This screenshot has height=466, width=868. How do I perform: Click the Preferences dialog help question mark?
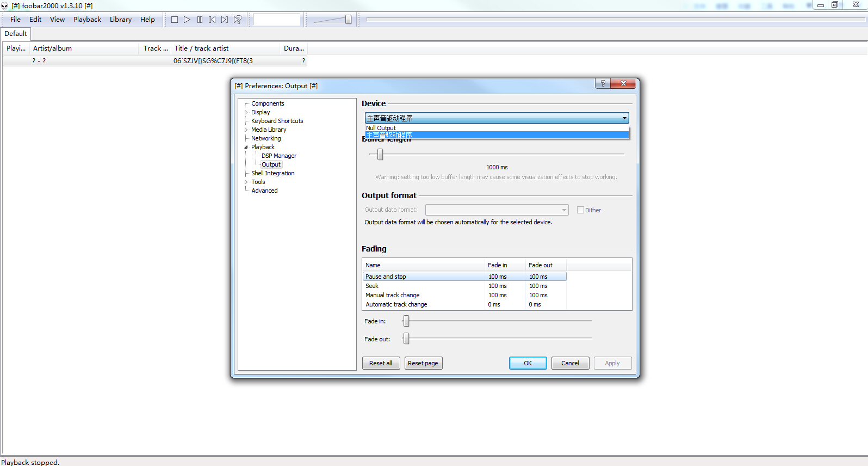point(603,83)
